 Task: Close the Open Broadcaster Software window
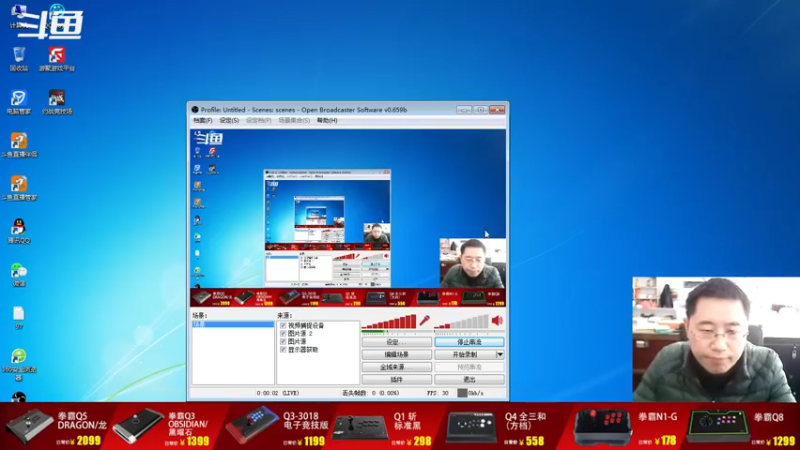[x=497, y=110]
